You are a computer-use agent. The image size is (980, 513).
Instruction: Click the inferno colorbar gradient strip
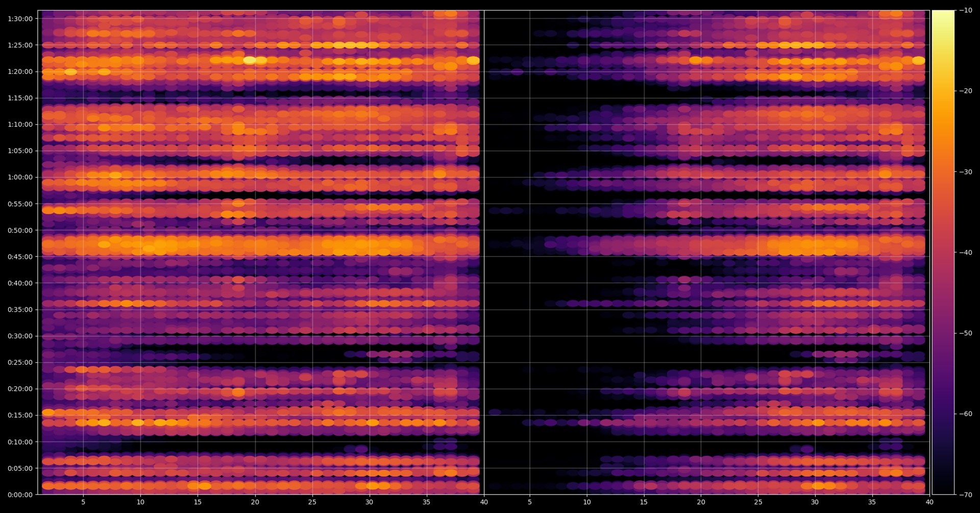coord(943,252)
